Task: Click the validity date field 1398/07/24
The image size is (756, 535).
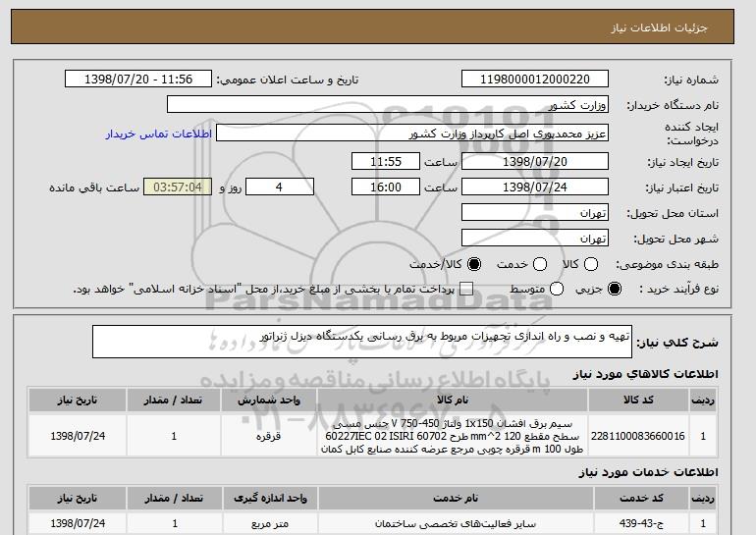Action: coord(535,187)
